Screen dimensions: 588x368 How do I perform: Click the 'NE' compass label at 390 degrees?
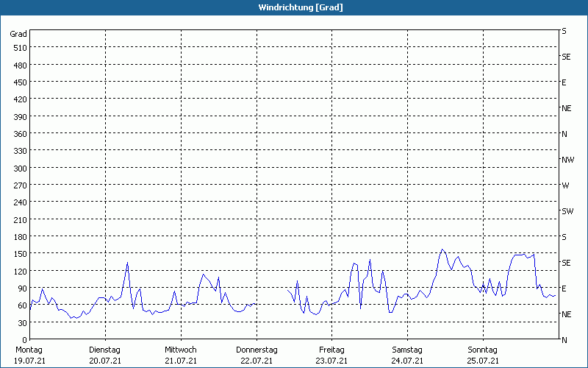tap(566, 108)
